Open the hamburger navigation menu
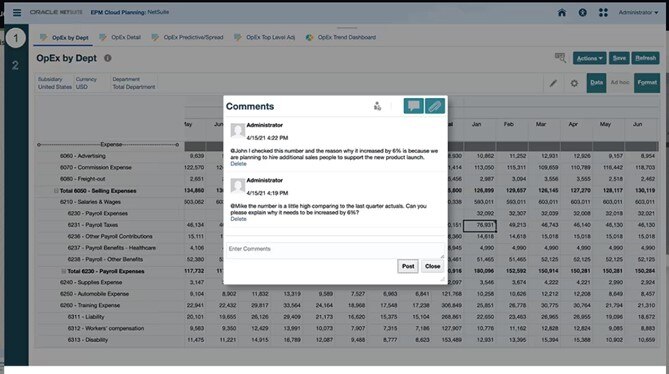Screen dimensions: 669x374 (17, 12)
